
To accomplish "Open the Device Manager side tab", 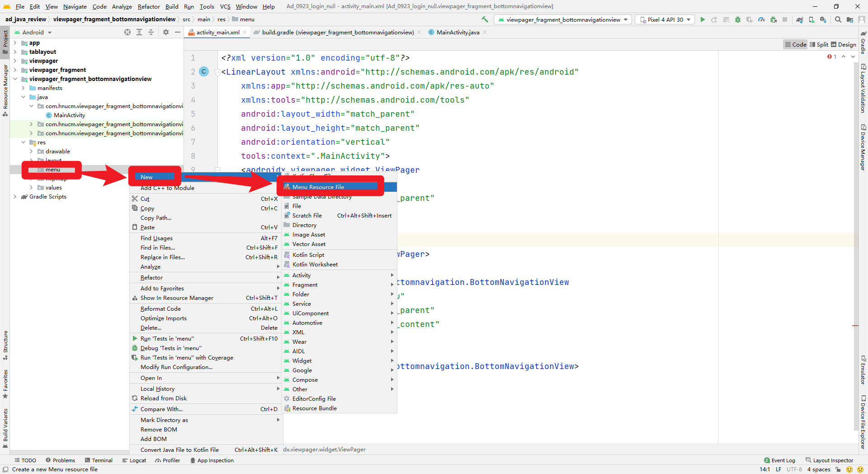I will [x=863, y=147].
